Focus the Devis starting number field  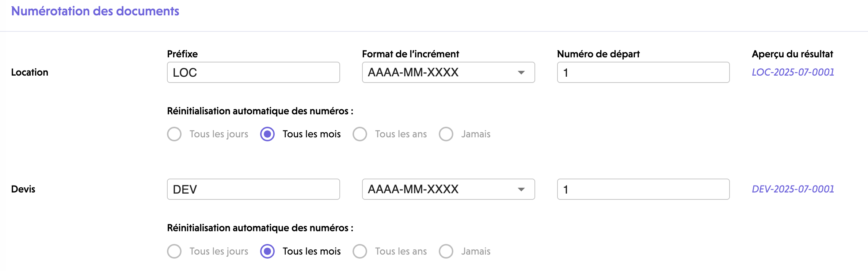643,189
